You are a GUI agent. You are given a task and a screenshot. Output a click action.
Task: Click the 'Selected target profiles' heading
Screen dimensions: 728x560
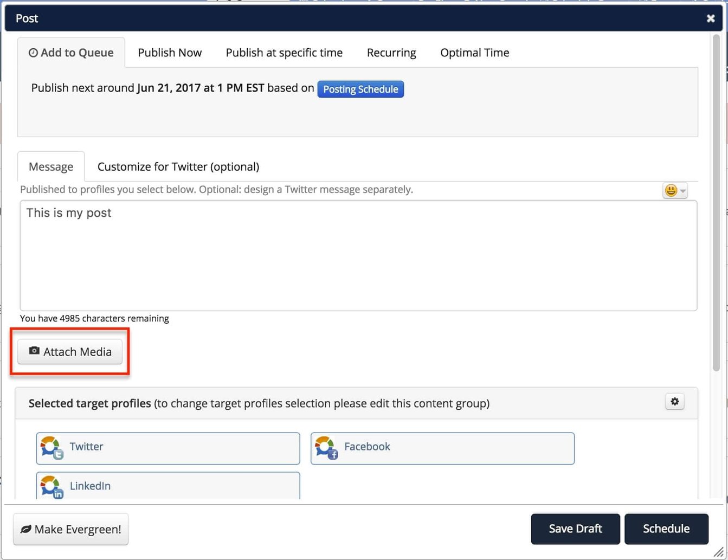click(89, 403)
